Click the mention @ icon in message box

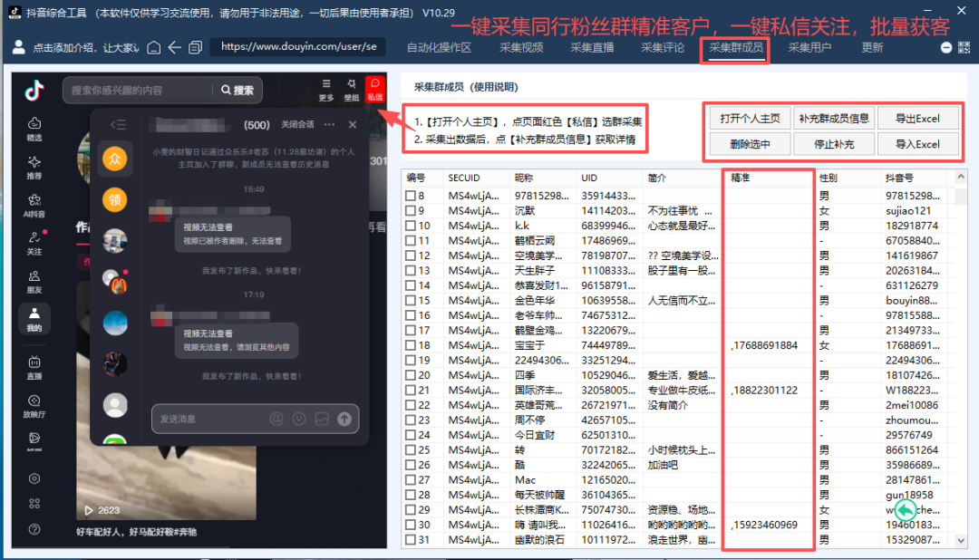[276, 419]
